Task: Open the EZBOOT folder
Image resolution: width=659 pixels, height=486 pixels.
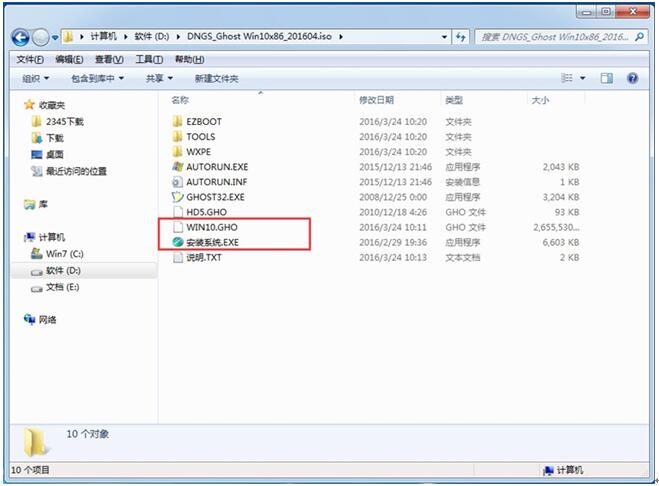Action: (x=203, y=122)
